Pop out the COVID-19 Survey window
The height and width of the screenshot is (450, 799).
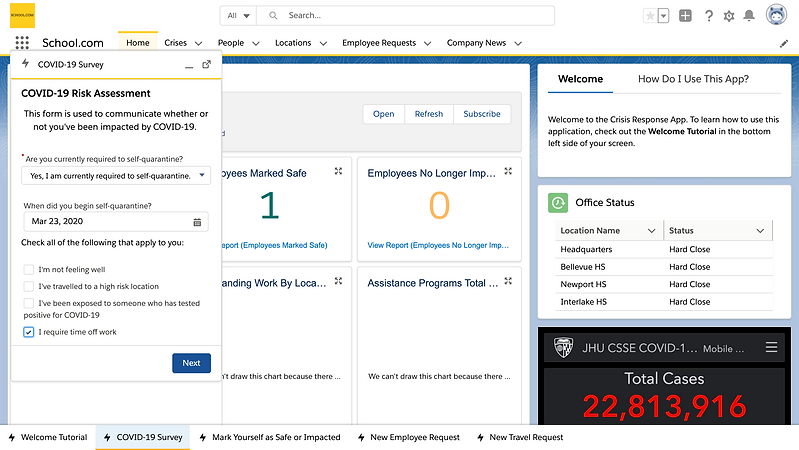coord(206,64)
